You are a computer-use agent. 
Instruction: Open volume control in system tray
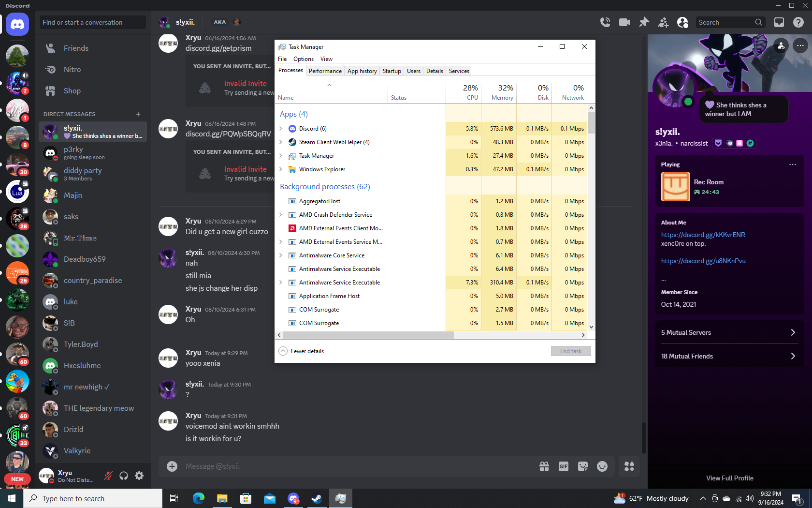750,498
